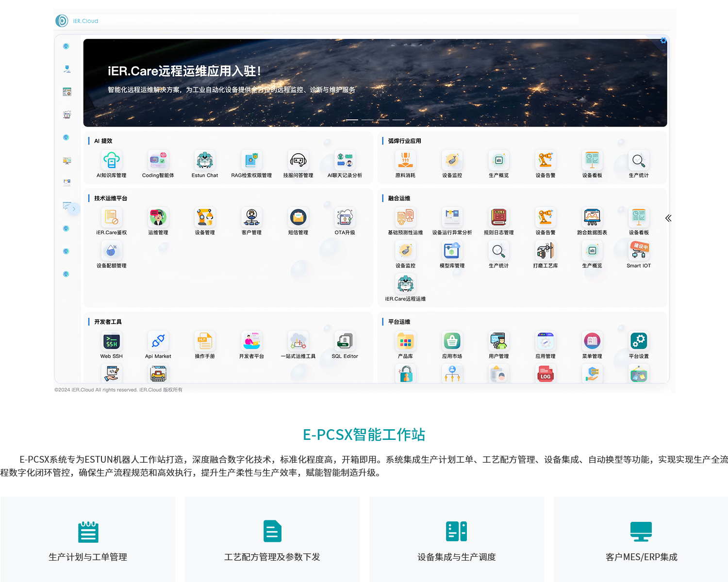Open AI聊天记录分析 icon
The width and height of the screenshot is (728, 582).
pyautogui.click(x=345, y=160)
